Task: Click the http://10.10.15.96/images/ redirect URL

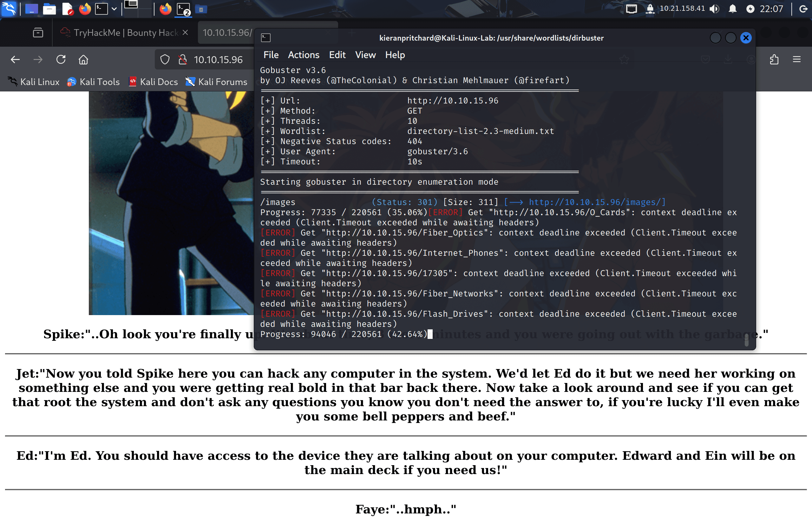Action: 595,202
